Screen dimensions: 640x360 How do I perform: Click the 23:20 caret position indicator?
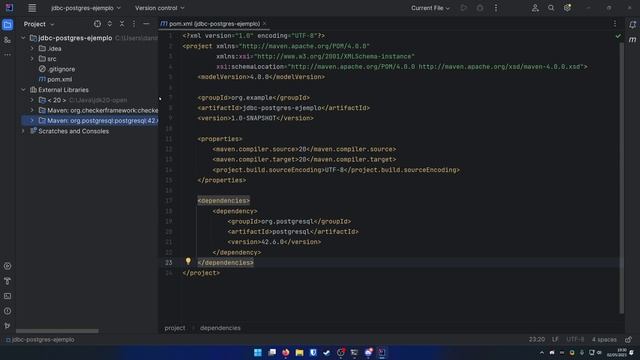[537, 340]
